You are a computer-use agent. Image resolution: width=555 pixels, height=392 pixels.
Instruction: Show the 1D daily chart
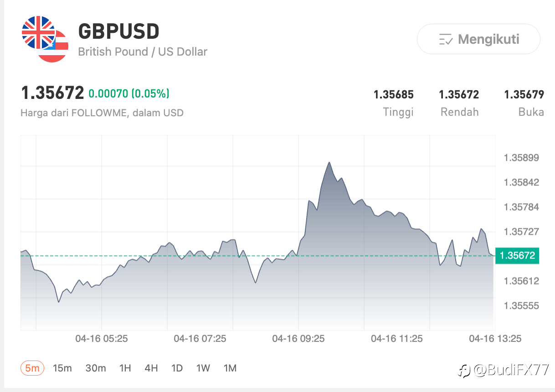click(x=177, y=368)
